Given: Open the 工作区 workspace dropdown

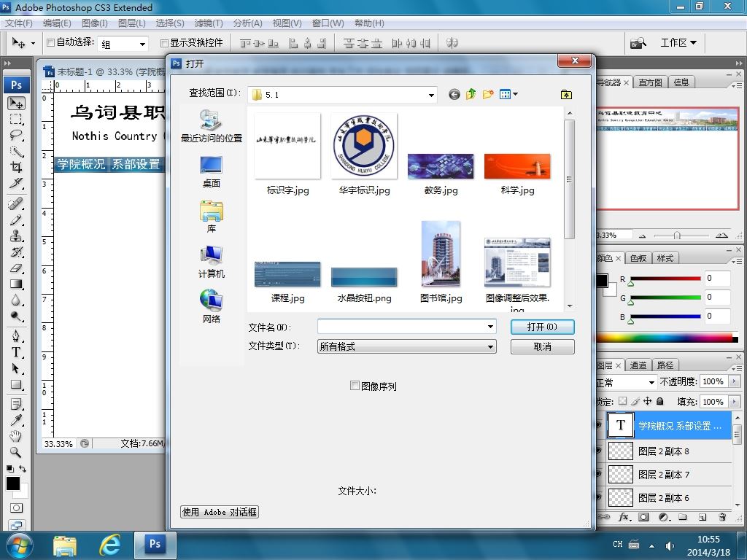Looking at the screenshot, I should [x=678, y=43].
